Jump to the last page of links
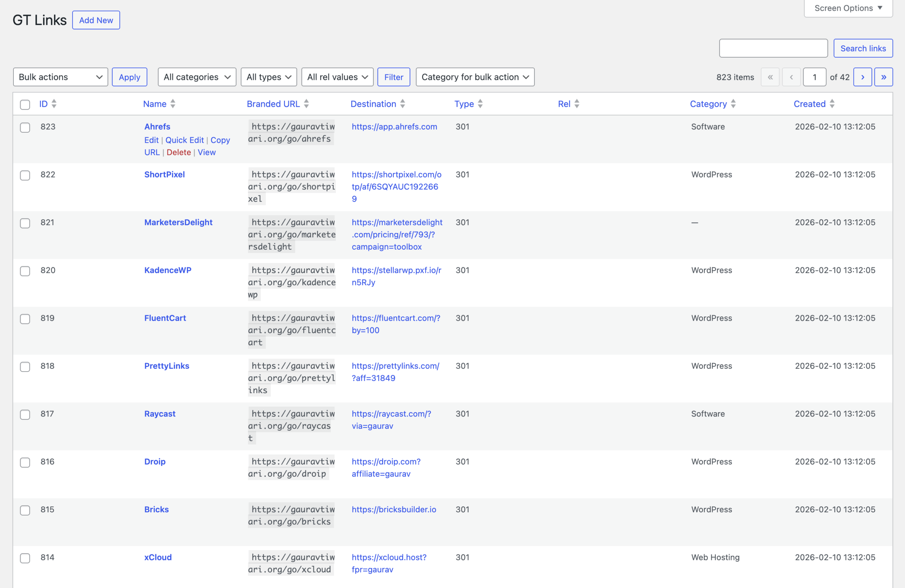The width and height of the screenshot is (905, 588). click(884, 77)
